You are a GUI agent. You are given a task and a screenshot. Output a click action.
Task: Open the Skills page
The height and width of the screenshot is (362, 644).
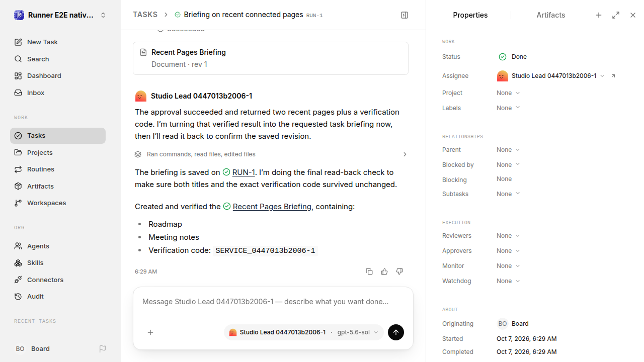(x=58, y=263)
